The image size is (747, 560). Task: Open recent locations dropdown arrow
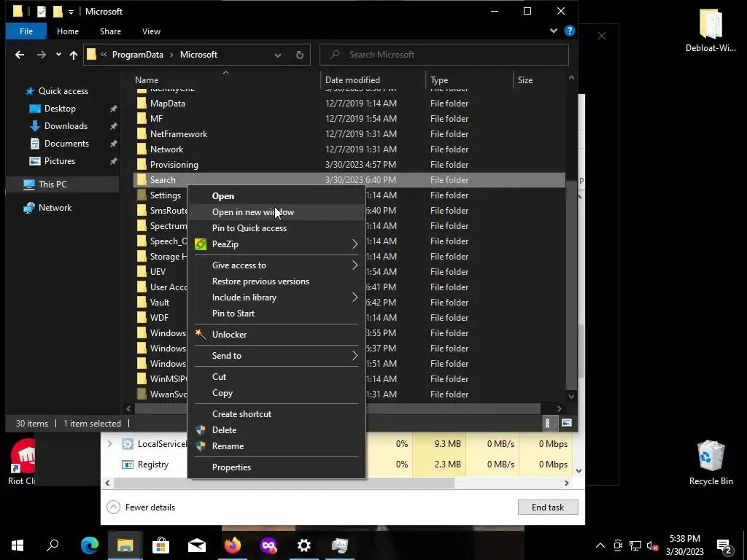point(58,55)
